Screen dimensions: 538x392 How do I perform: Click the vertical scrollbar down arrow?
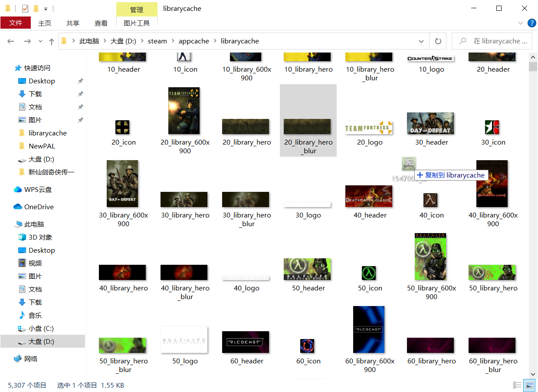click(533, 374)
